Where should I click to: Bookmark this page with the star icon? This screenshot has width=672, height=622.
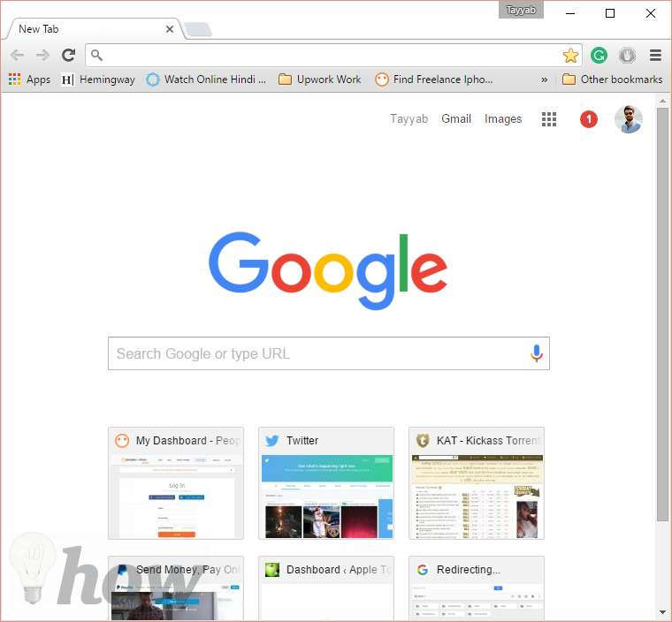[570, 56]
